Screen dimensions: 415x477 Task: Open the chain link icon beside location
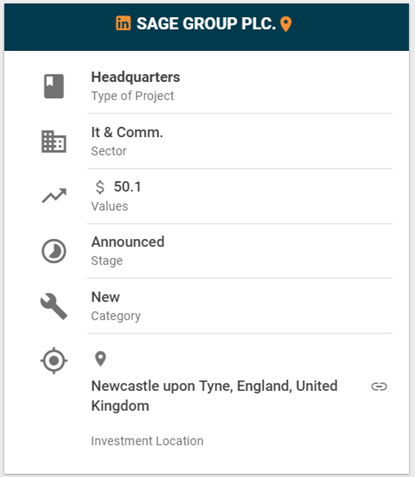(379, 386)
